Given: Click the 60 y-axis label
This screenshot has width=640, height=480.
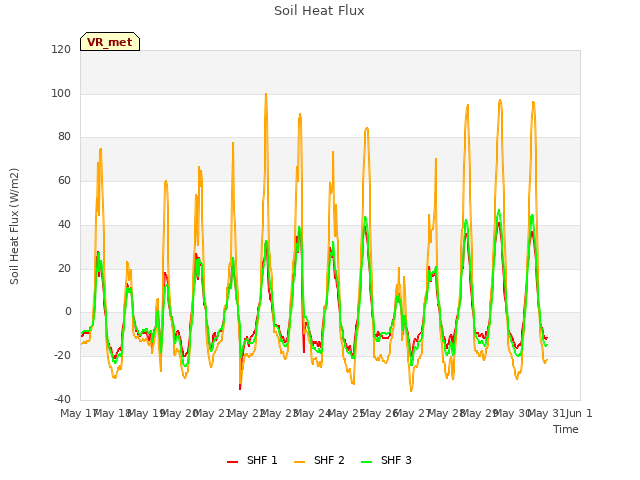Looking at the screenshot, I should (64, 180).
